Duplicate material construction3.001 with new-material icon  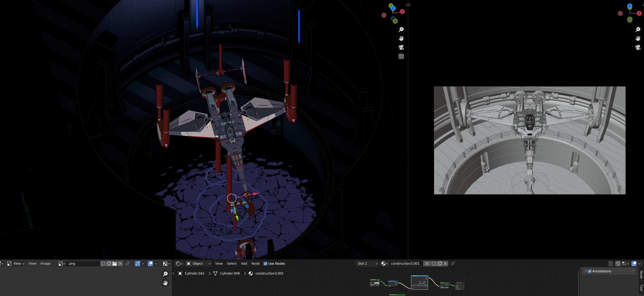[440, 264]
